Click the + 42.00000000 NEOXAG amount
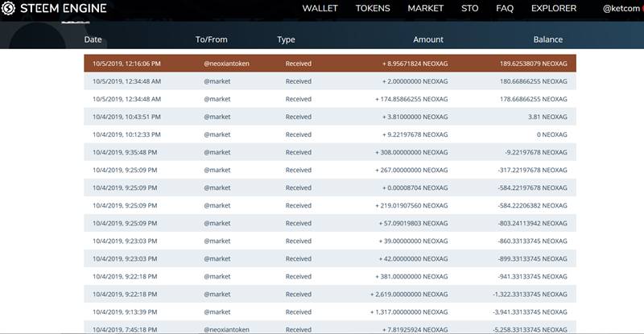Image resolution: width=644 pixels, height=334 pixels. [x=413, y=258]
